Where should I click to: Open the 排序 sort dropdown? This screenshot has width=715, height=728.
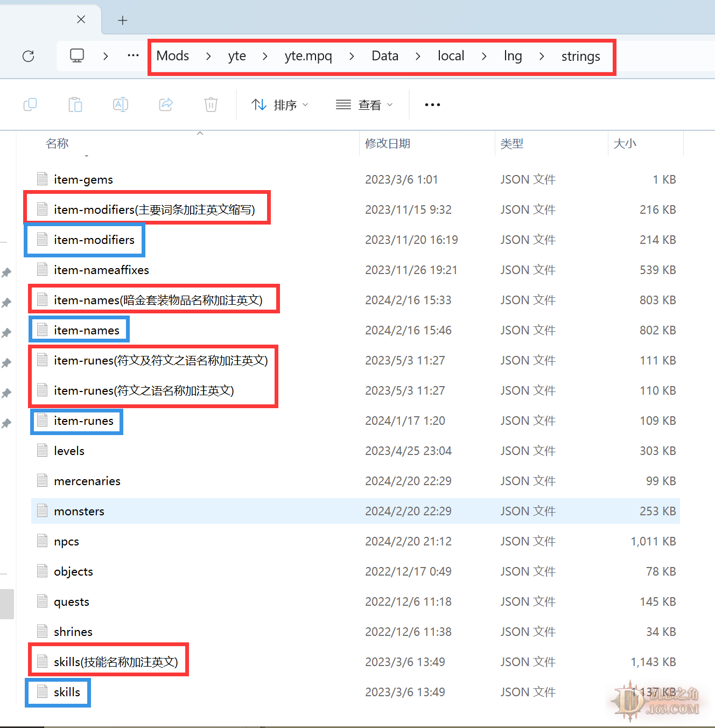click(x=280, y=105)
